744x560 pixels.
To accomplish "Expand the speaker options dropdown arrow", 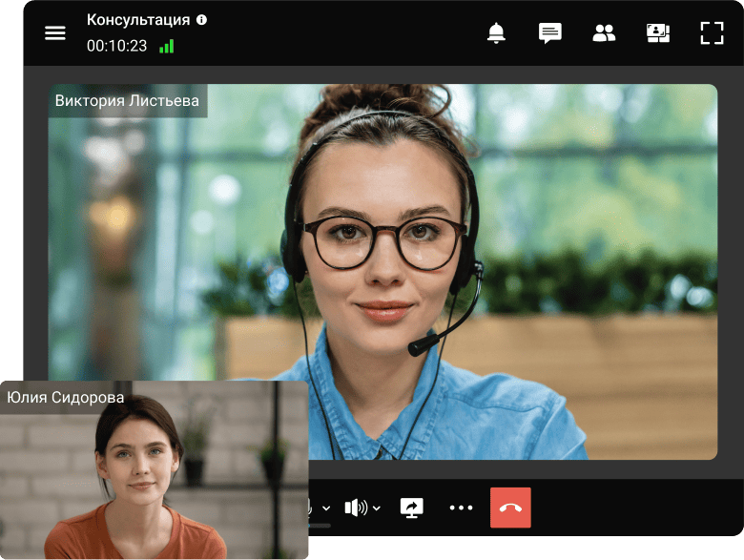I will coord(377,508).
